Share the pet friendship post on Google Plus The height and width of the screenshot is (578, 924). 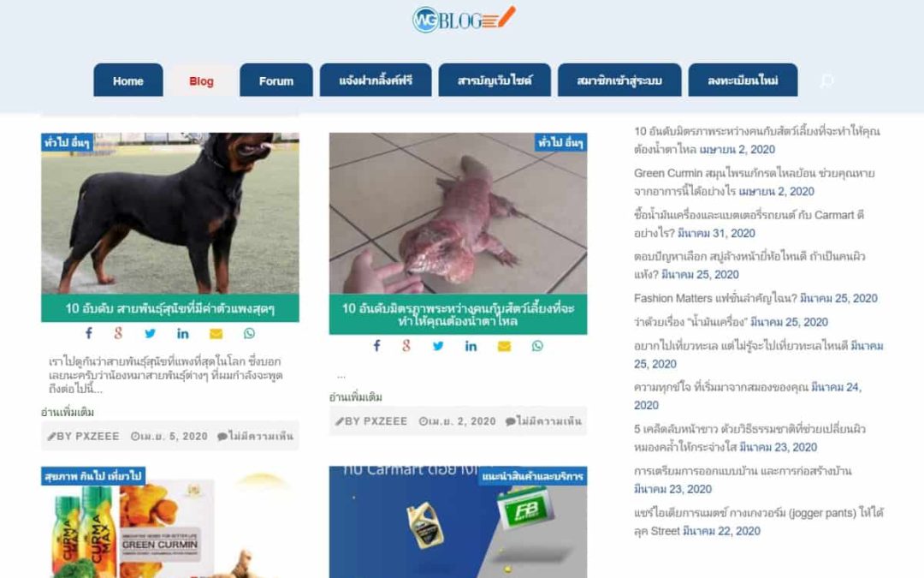coord(406,346)
